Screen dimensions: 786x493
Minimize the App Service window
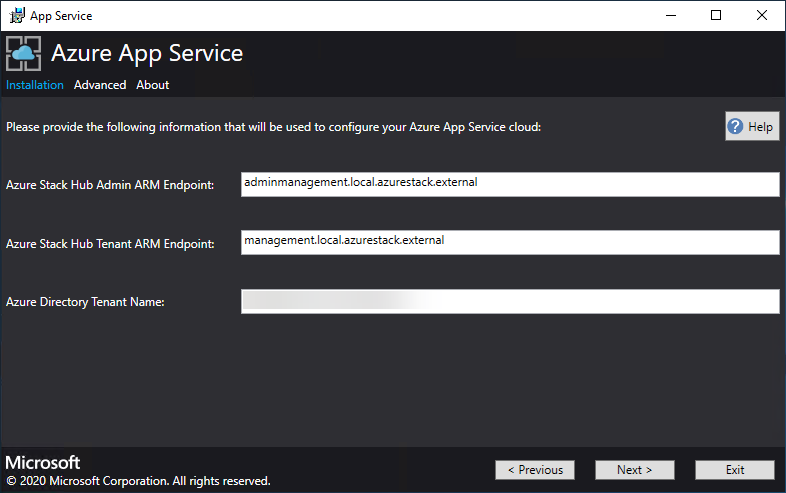coord(670,15)
